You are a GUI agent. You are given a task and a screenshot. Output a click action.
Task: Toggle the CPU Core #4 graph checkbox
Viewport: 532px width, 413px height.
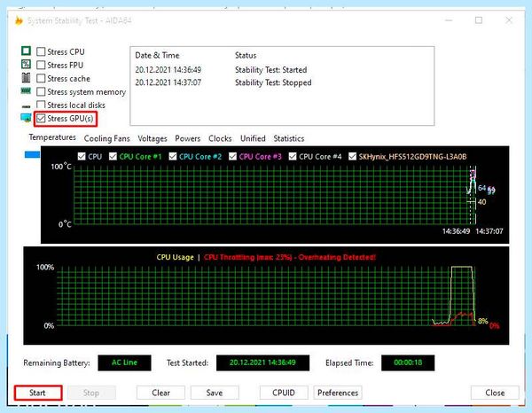point(293,156)
